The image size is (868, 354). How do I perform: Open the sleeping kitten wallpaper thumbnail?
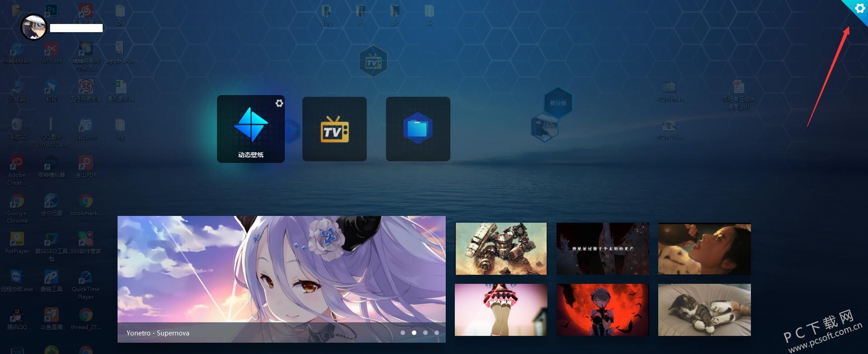pos(704,310)
